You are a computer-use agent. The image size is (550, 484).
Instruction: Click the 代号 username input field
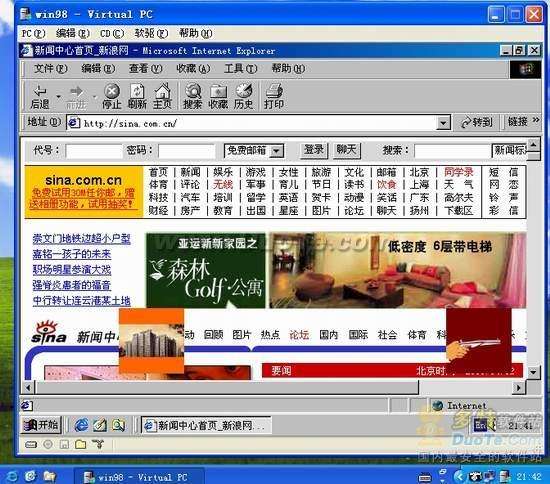pyautogui.click(x=94, y=151)
